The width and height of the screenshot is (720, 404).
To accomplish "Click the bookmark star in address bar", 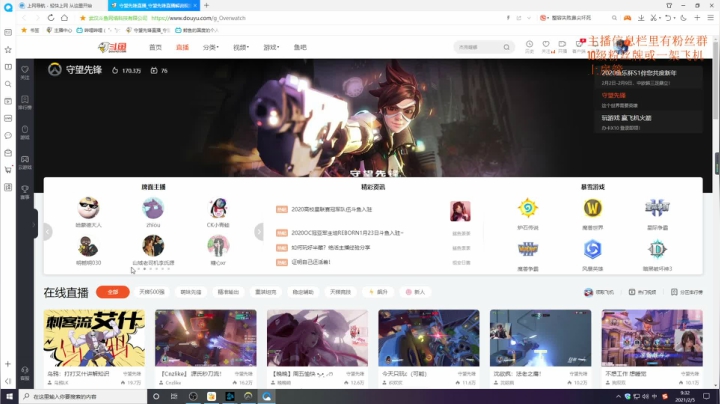I will (83, 18).
